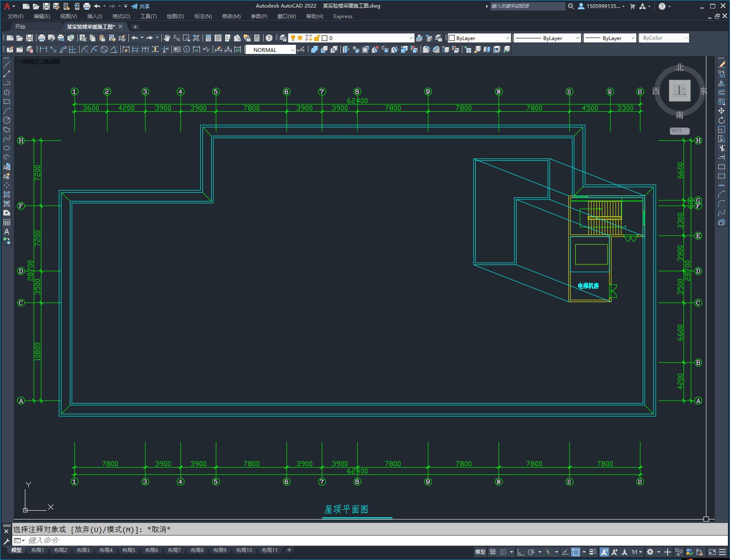Click Zoom Window icon in standard toolbar
Image resolution: width=730 pixels, height=560 pixels.
[186, 38]
